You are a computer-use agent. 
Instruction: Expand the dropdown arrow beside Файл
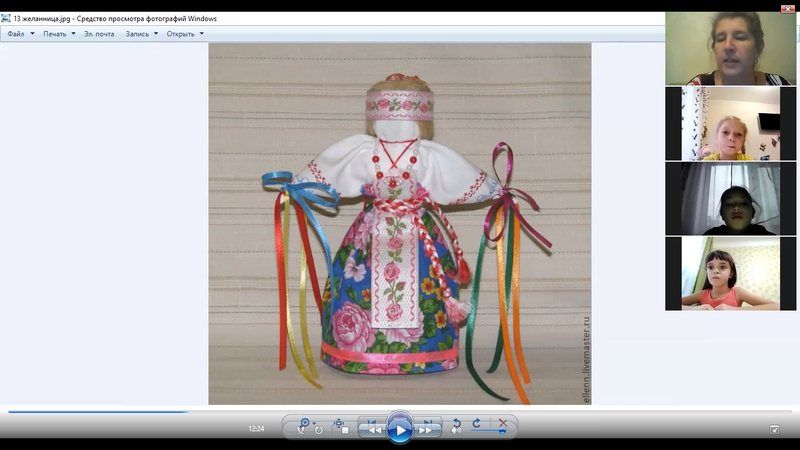pyautogui.click(x=33, y=34)
